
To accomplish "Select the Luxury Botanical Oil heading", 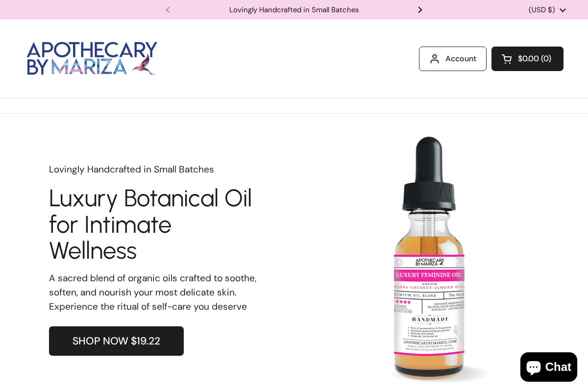I will click(x=150, y=224).
